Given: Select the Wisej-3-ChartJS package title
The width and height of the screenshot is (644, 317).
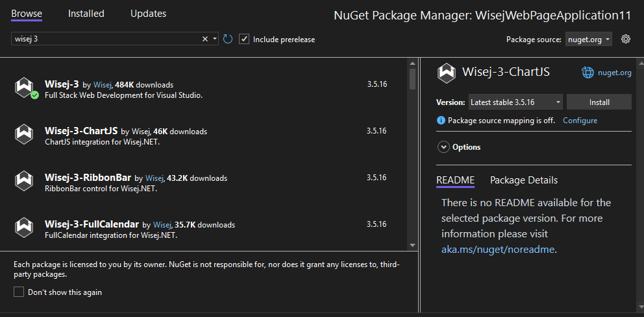Looking at the screenshot, I should point(81,131).
